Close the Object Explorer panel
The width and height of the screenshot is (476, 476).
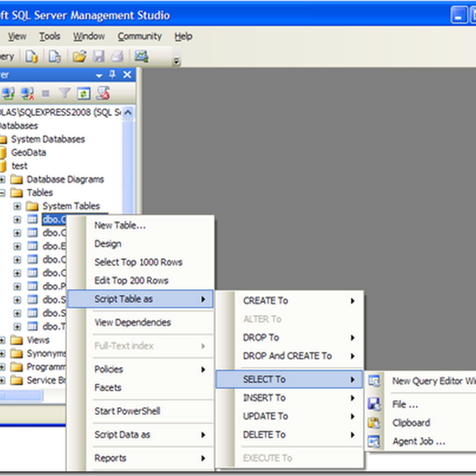(127, 74)
